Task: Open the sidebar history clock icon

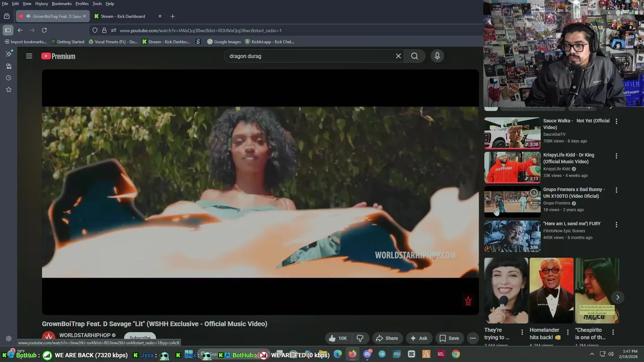Action: 9,78
